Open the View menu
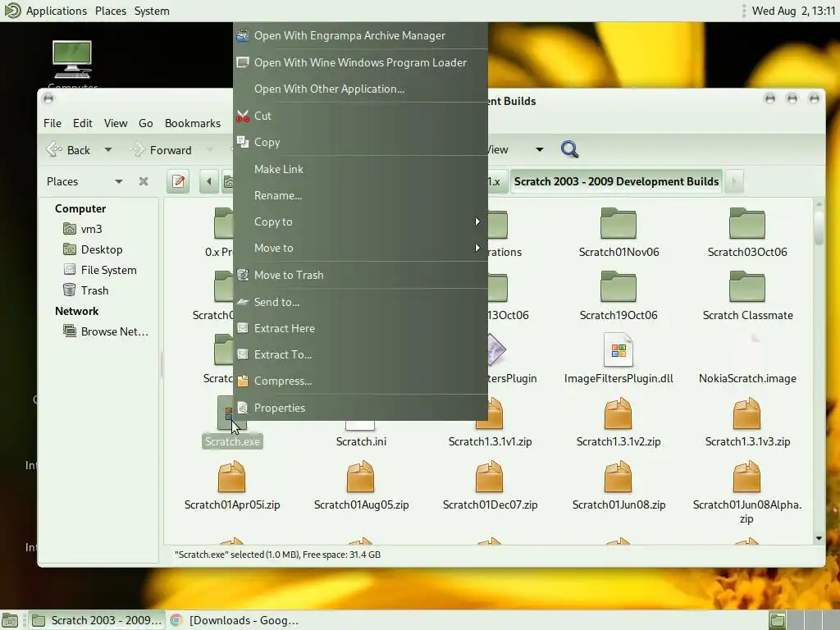 click(x=116, y=123)
